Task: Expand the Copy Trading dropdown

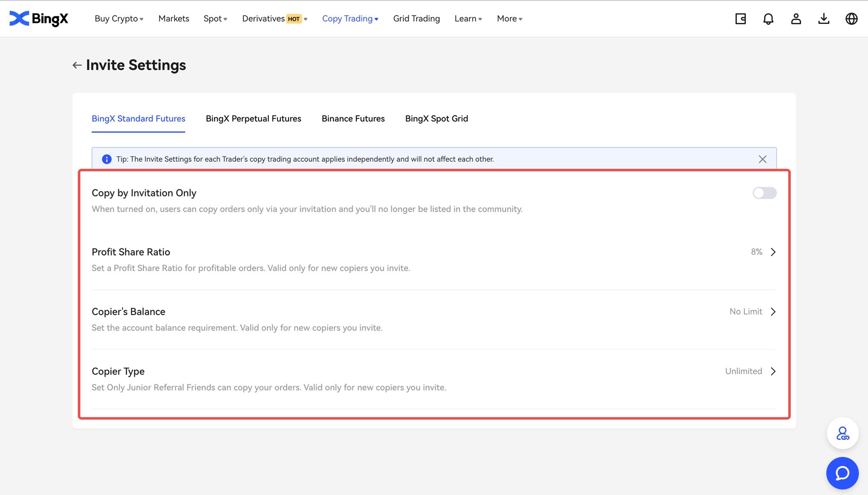Action: [x=350, y=19]
